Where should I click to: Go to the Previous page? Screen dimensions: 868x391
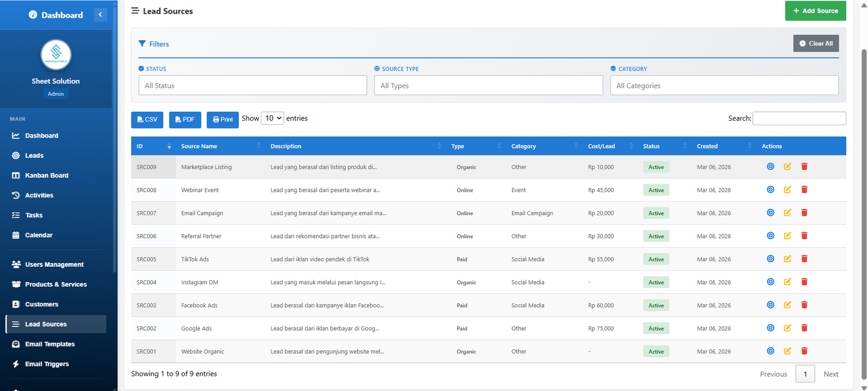(773, 374)
